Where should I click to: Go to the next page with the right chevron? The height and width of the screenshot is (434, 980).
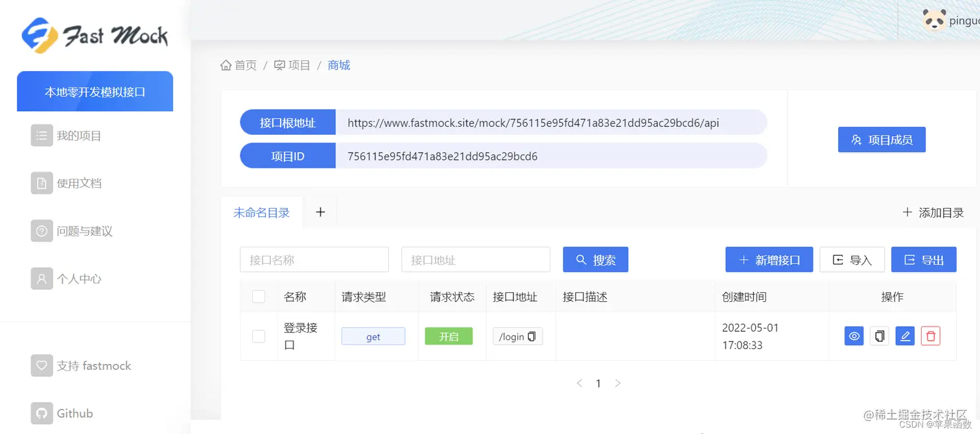618,383
